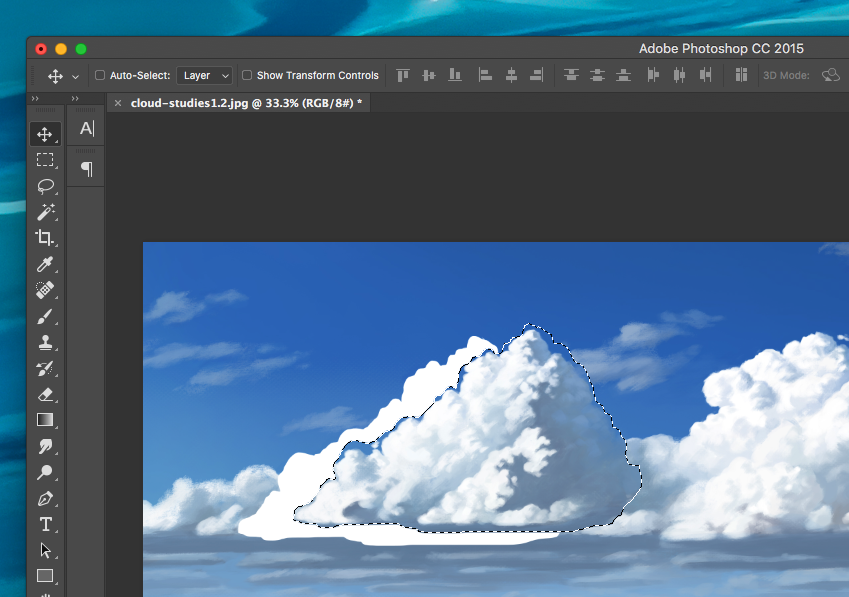Select the Clone Stamp tool
The height and width of the screenshot is (597, 849).
45,342
